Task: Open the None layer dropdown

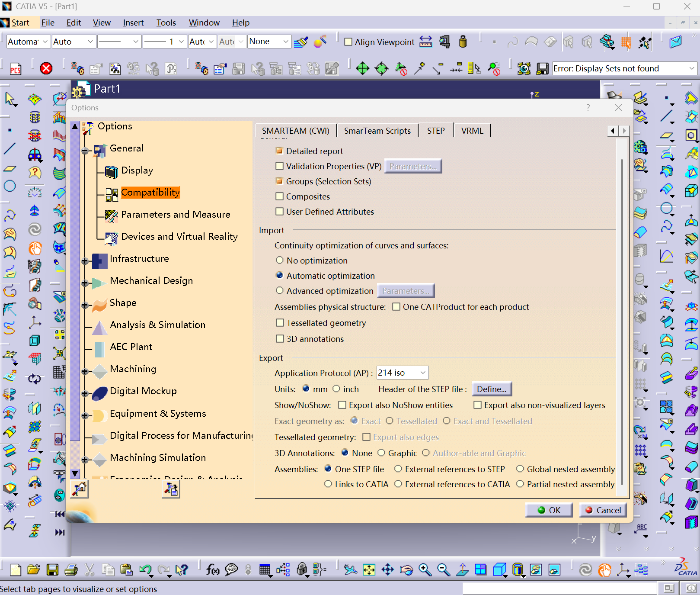Action: click(x=269, y=42)
